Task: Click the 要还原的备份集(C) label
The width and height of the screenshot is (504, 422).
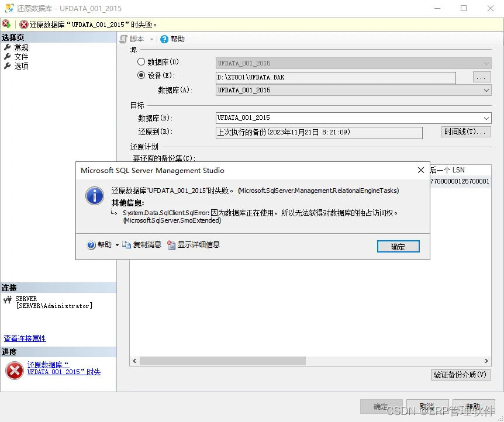Action: (x=164, y=158)
